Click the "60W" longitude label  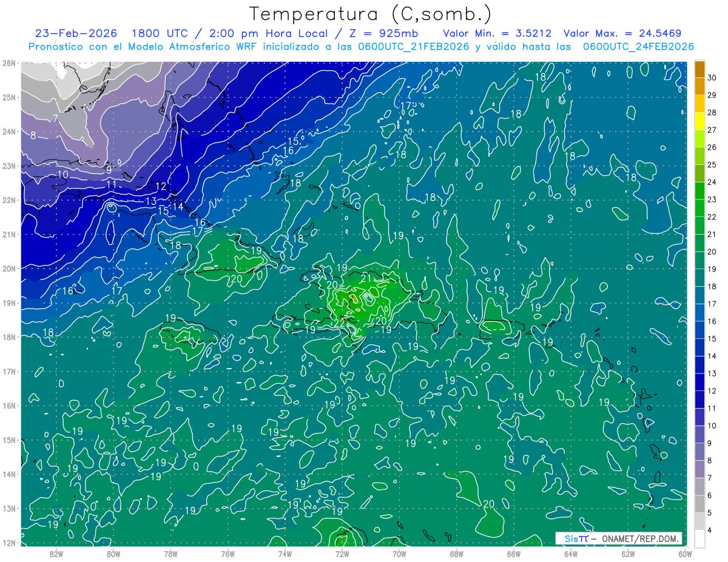click(x=685, y=554)
